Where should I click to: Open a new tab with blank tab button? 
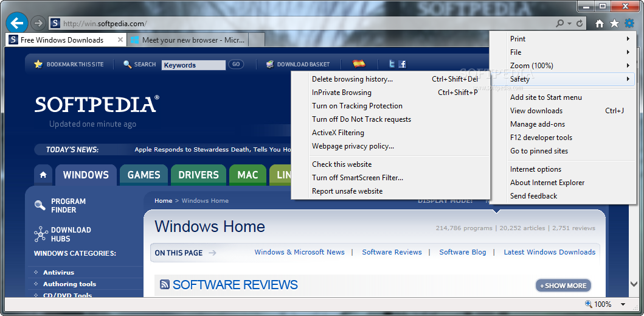point(257,40)
